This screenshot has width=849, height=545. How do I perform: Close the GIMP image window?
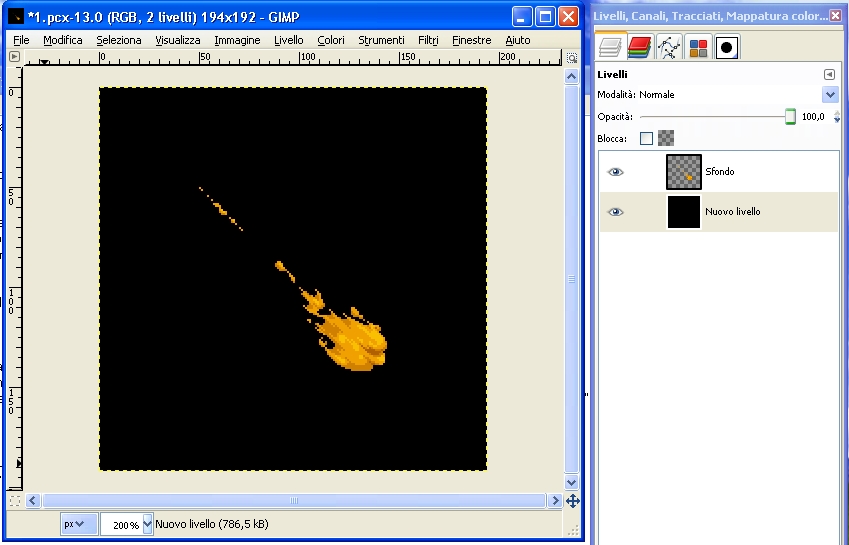[x=568, y=17]
